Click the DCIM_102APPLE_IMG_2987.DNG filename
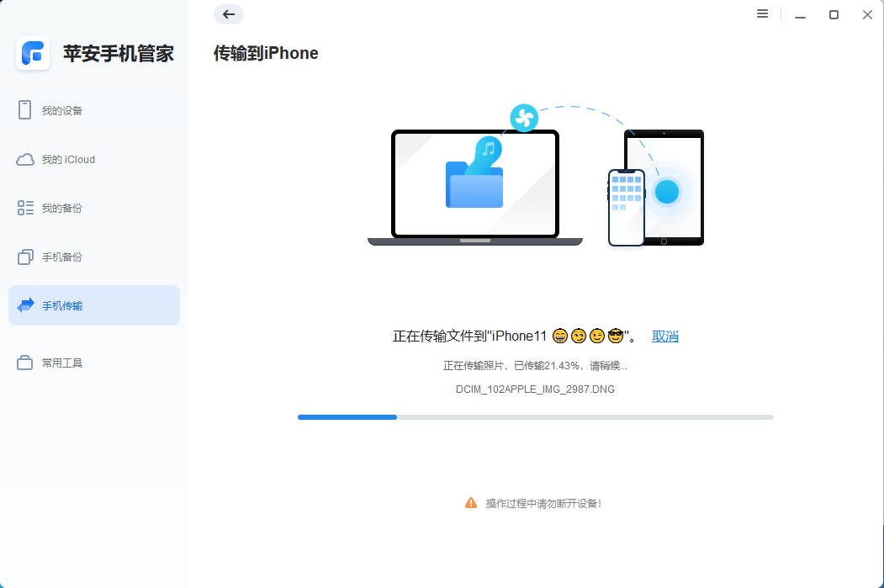Screen dimensions: 884x588 tap(535, 389)
